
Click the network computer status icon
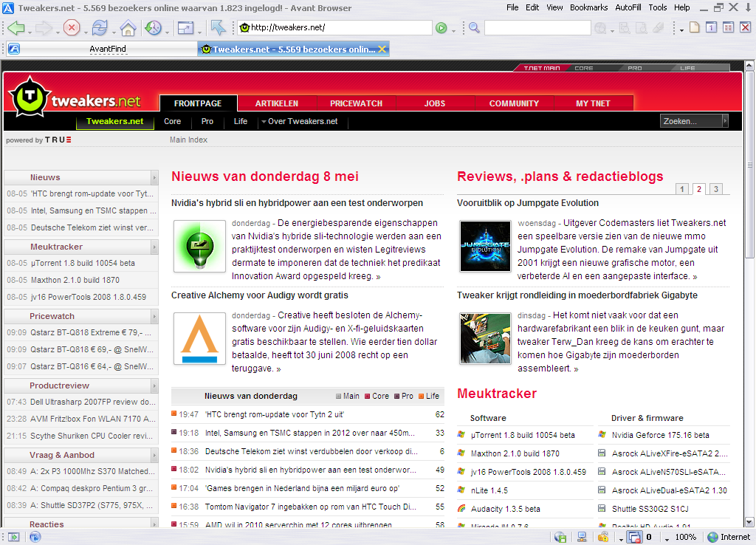point(582,537)
